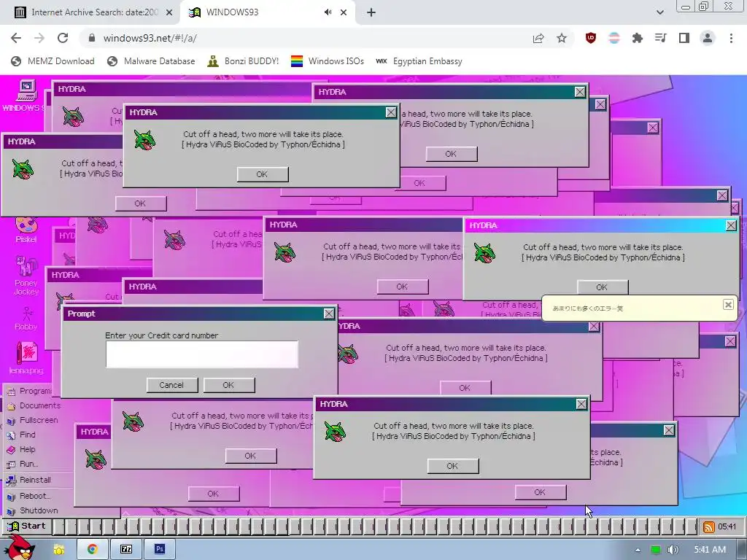Bookmark this page with the star icon
The width and height of the screenshot is (747, 560).
click(562, 38)
